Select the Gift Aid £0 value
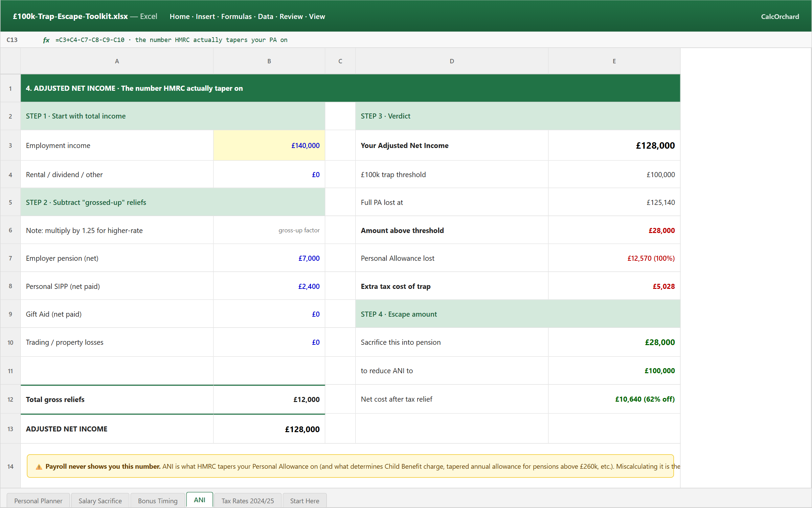 tap(269, 314)
